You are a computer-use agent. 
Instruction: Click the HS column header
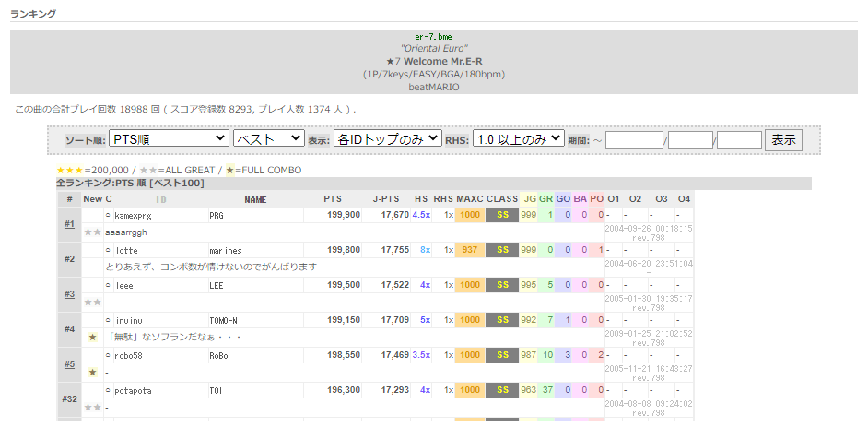(421, 199)
